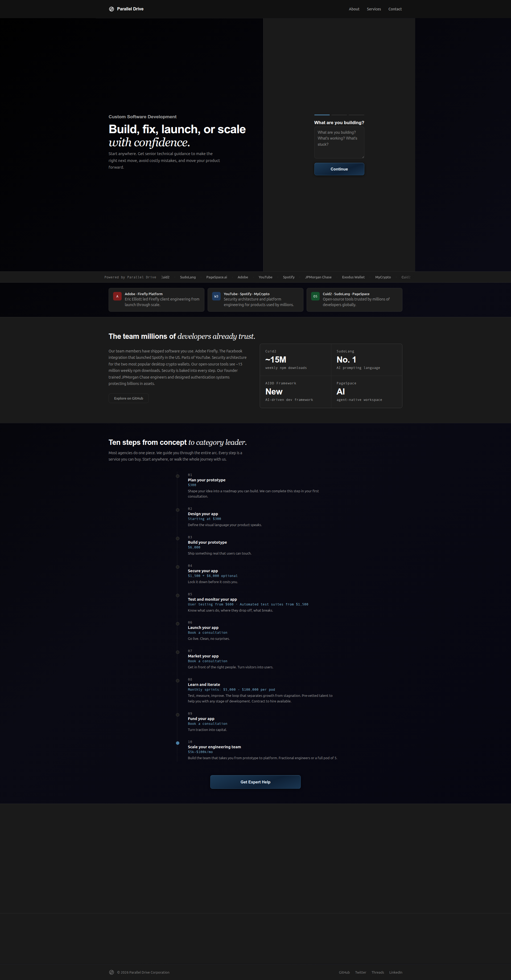Click the Adobe · Firefly Platform card title
Screen dimensions: 511x980
click(x=144, y=294)
